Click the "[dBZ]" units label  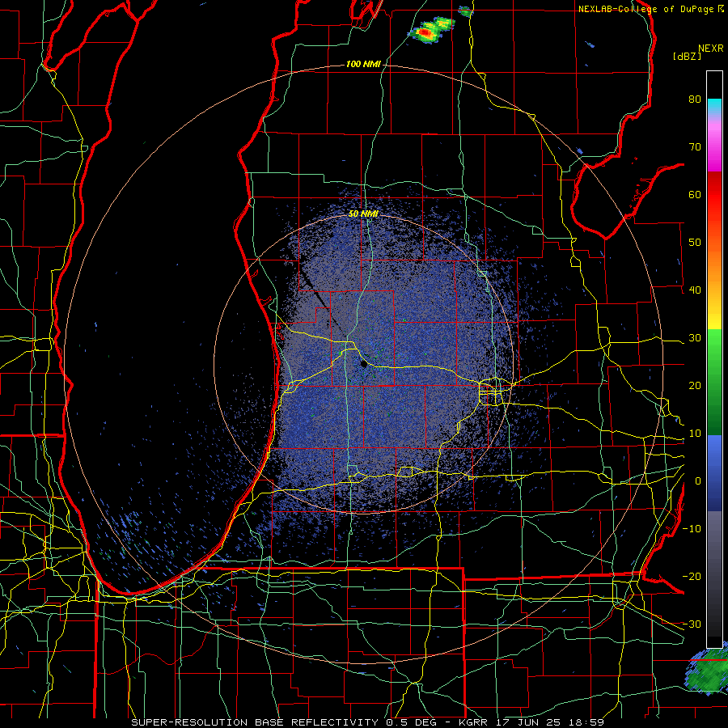click(687, 56)
